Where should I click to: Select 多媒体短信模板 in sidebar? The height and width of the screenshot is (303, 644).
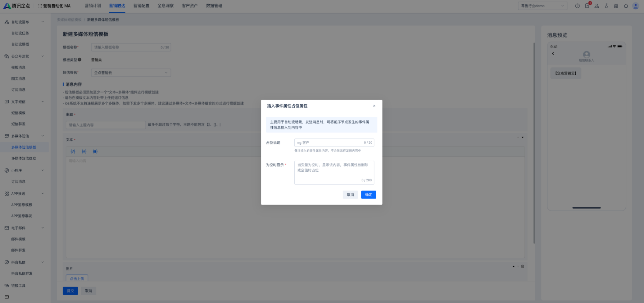pos(24,147)
